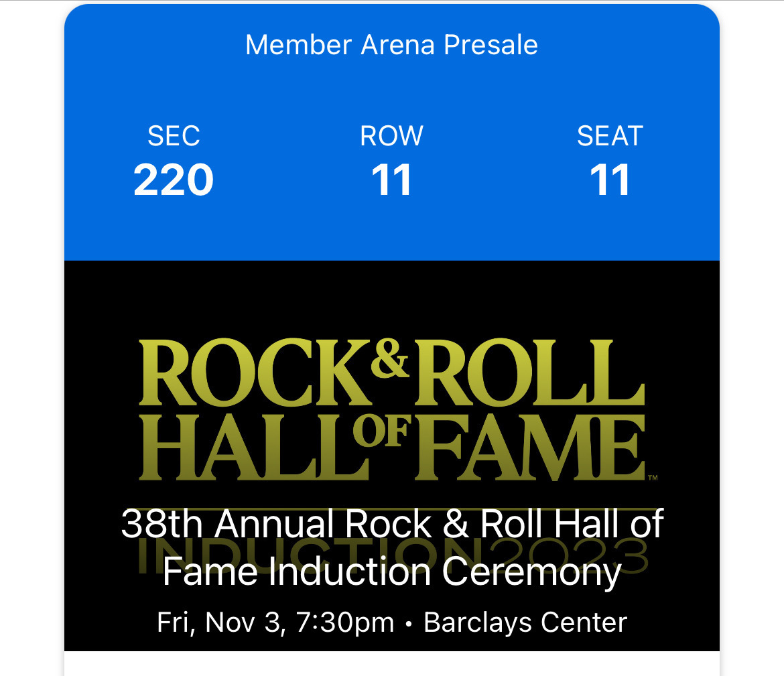Tap the trademark symbol beside FAME
The width and height of the screenshot is (784, 676).
[x=653, y=478]
